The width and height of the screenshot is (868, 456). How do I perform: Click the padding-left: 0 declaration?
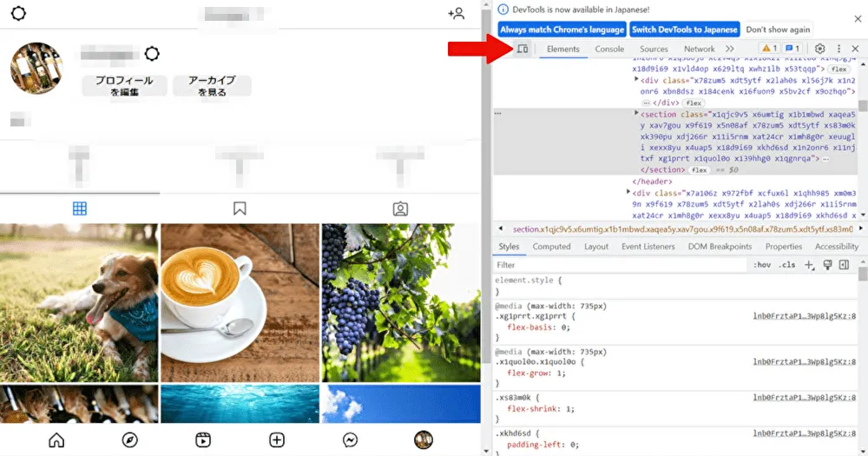click(x=542, y=445)
